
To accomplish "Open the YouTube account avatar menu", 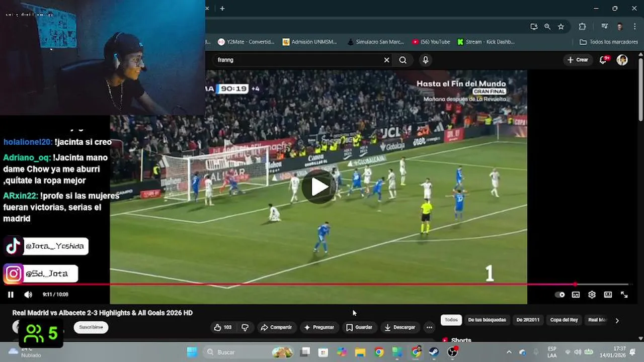I will [622, 60].
